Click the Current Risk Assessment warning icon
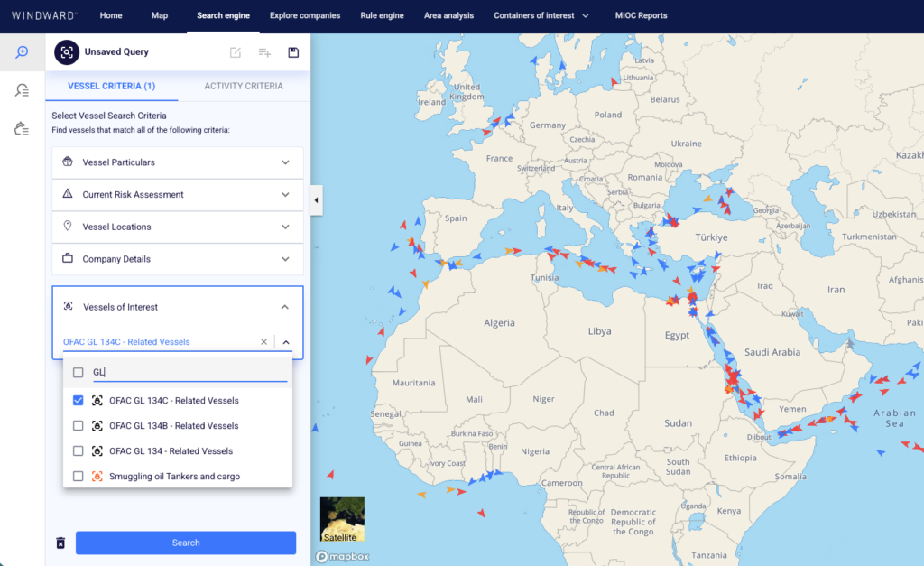 68,193
